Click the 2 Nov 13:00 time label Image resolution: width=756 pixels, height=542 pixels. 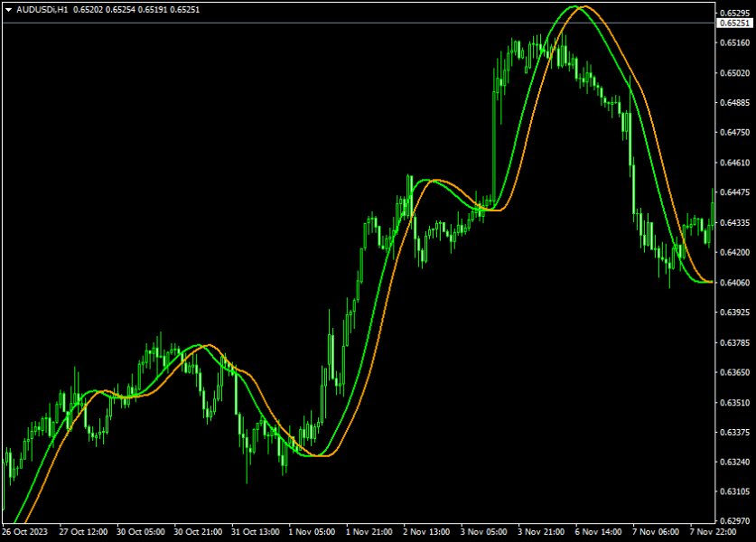coord(426,532)
